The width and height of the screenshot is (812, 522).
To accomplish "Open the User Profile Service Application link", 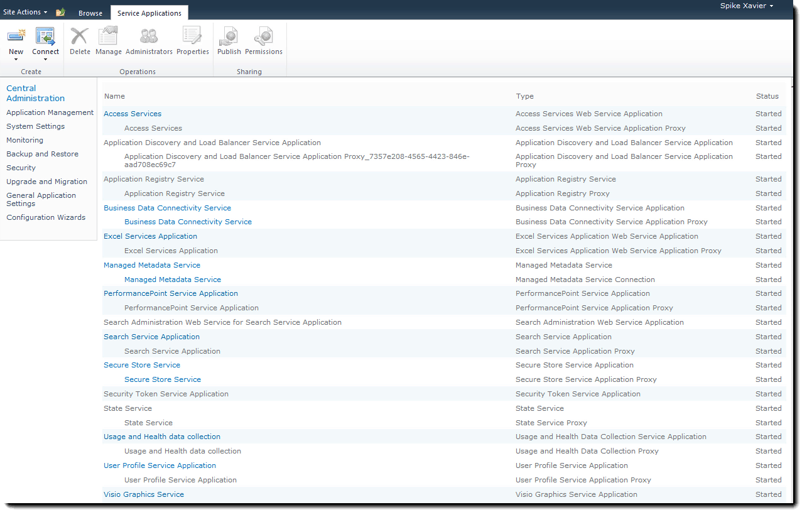I will coord(160,465).
